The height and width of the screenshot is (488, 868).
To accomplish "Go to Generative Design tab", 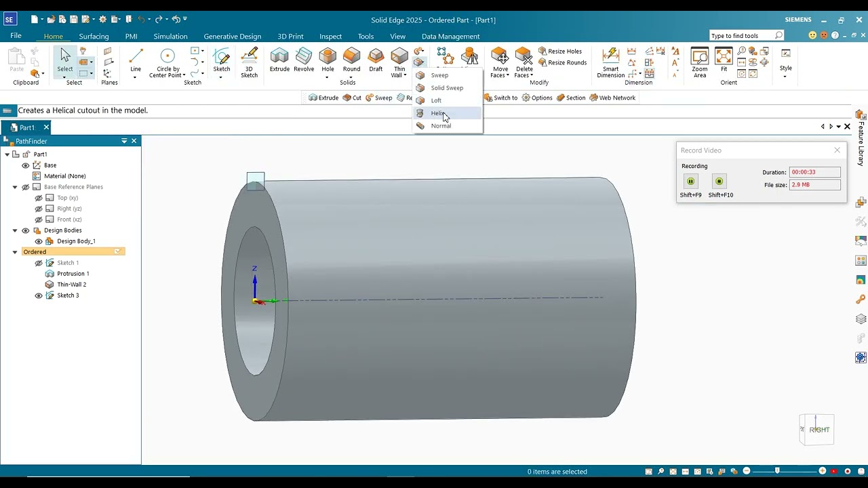I will [233, 37].
